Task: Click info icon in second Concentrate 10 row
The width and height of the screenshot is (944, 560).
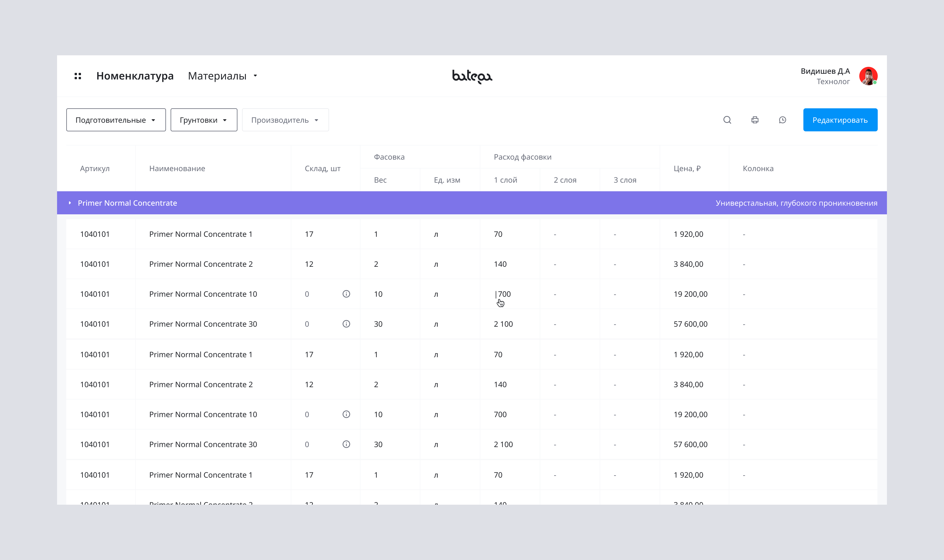Action: [346, 414]
